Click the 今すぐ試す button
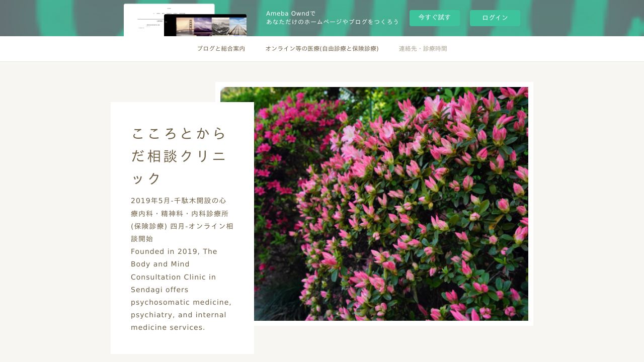Screen dimensions: 644x362 pos(435,18)
